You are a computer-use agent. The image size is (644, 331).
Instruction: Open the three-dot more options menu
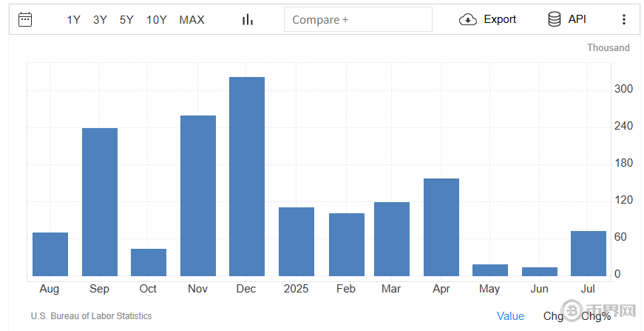[623, 19]
